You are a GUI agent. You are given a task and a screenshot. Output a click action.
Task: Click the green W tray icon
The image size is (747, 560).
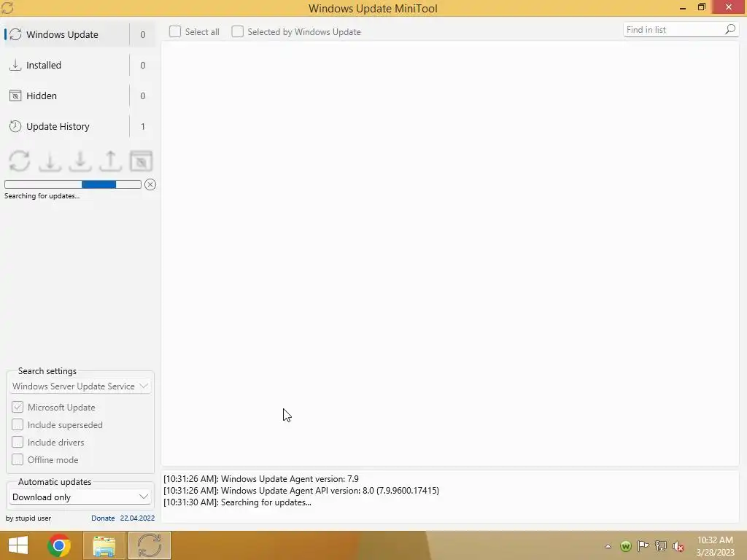[626, 546]
